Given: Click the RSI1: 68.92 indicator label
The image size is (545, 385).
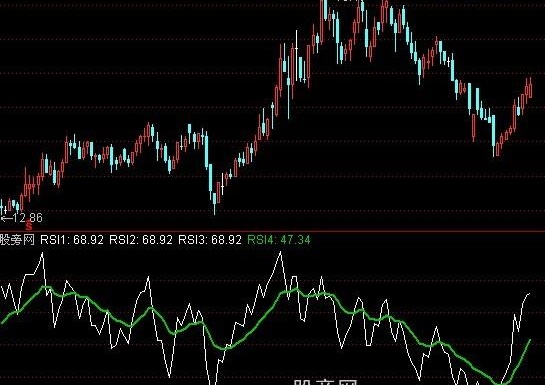Looking at the screenshot, I should pos(72,240).
